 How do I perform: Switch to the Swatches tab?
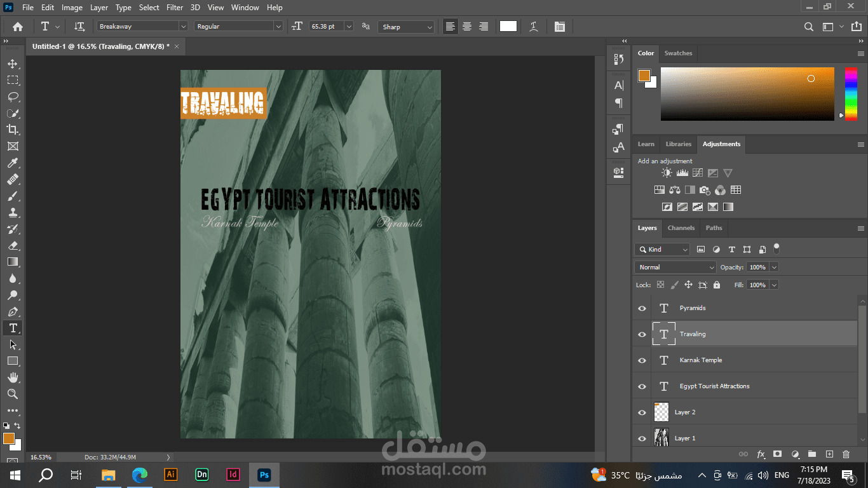tap(678, 53)
